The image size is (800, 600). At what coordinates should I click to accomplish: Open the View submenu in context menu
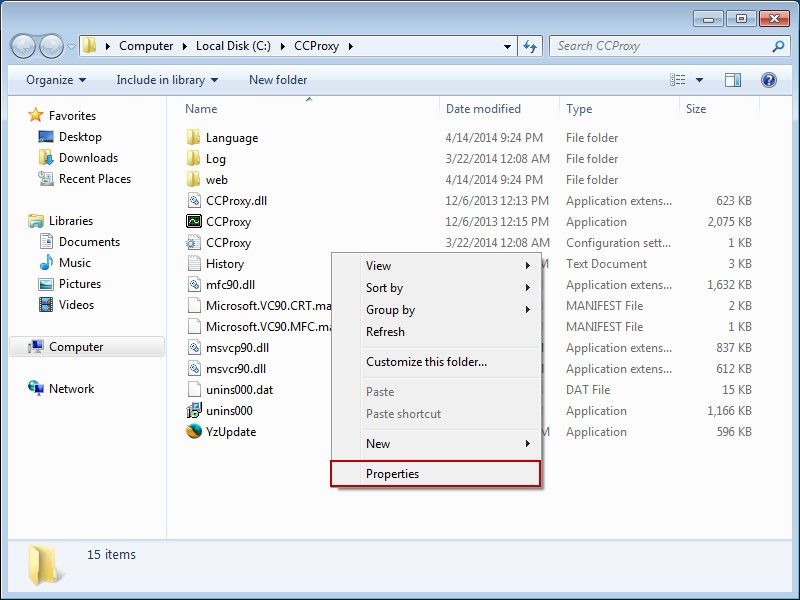click(x=436, y=265)
